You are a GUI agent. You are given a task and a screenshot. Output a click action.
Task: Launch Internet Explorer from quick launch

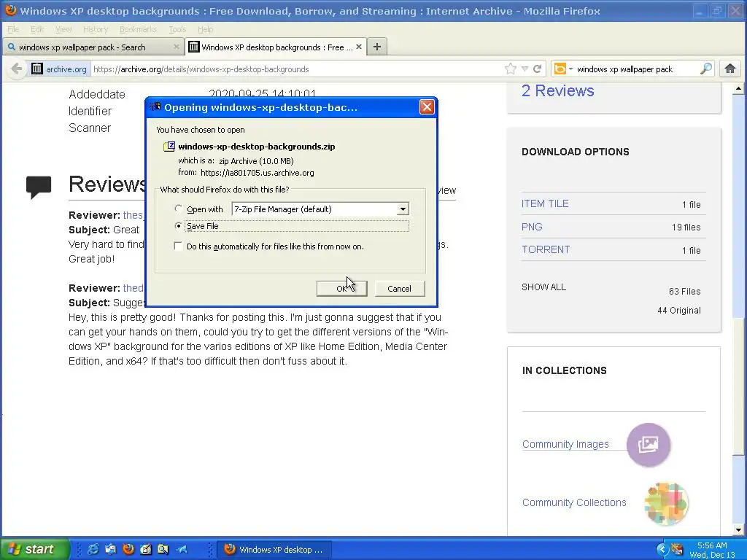pyautogui.click(x=93, y=549)
